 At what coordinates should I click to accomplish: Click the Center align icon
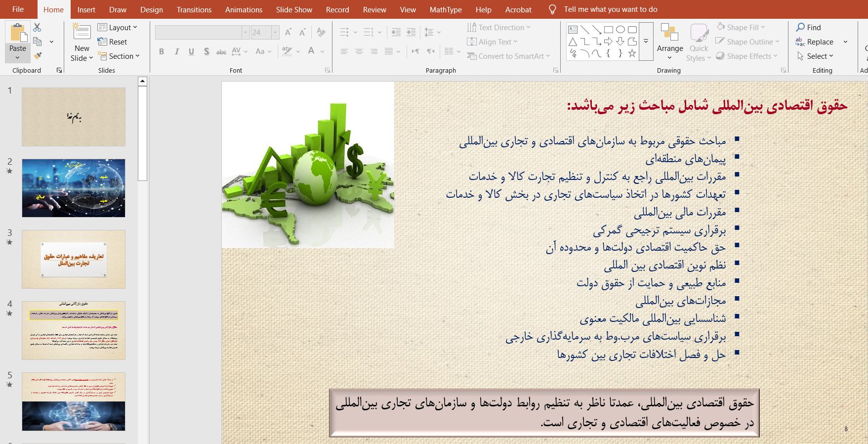(x=359, y=51)
